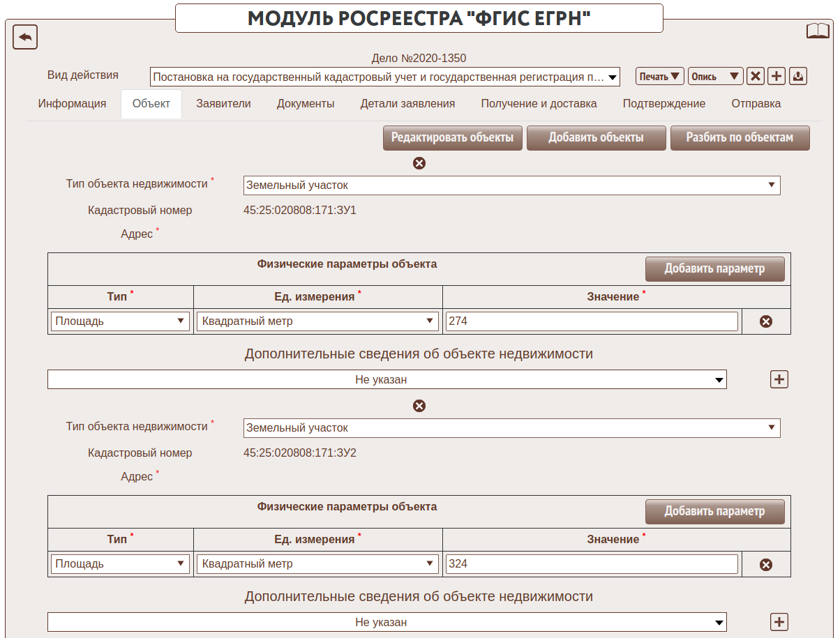Click the plus icon in top toolbar
Image resolution: width=840 pixels, height=638 pixels.
coord(777,77)
